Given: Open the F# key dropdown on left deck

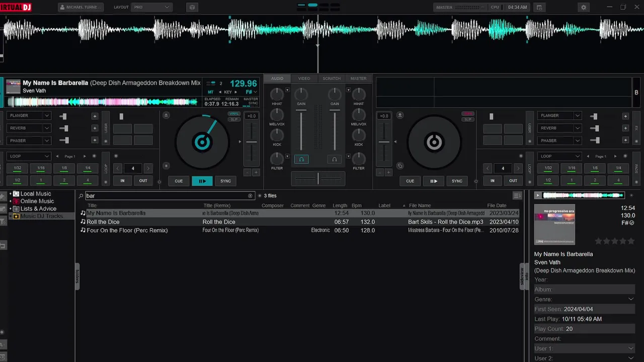Looking at the screenshot, I should point(252,93).
